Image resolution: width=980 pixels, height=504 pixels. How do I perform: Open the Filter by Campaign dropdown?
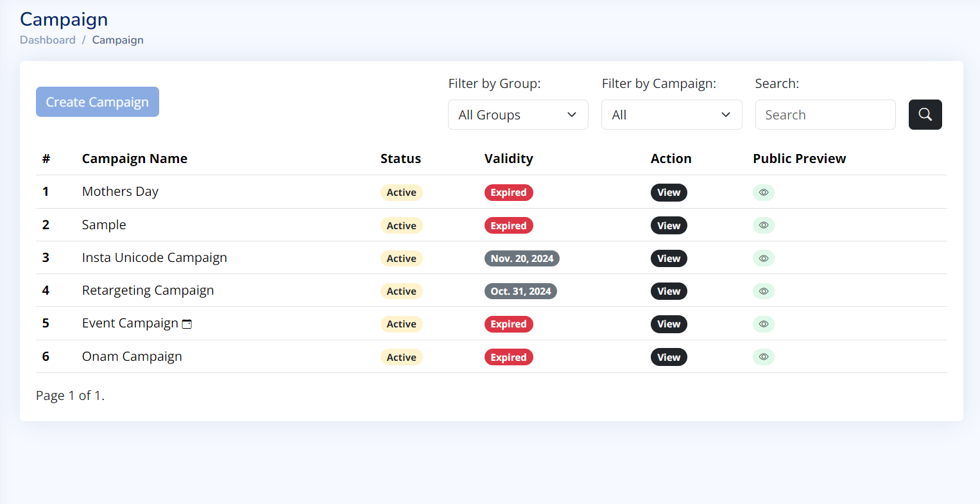[671, 114]
